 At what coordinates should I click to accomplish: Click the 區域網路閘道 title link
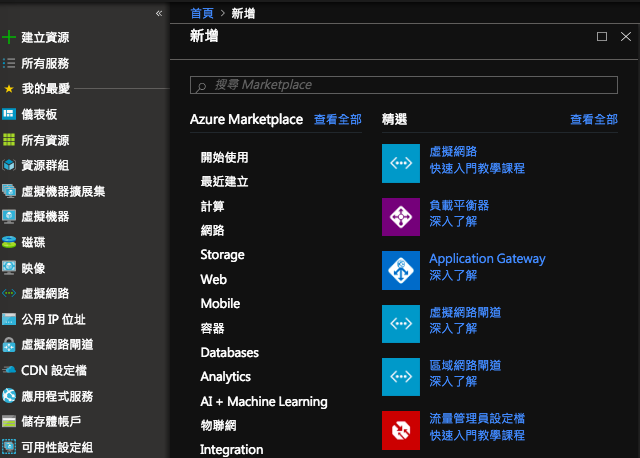click(x=465, y=365)
